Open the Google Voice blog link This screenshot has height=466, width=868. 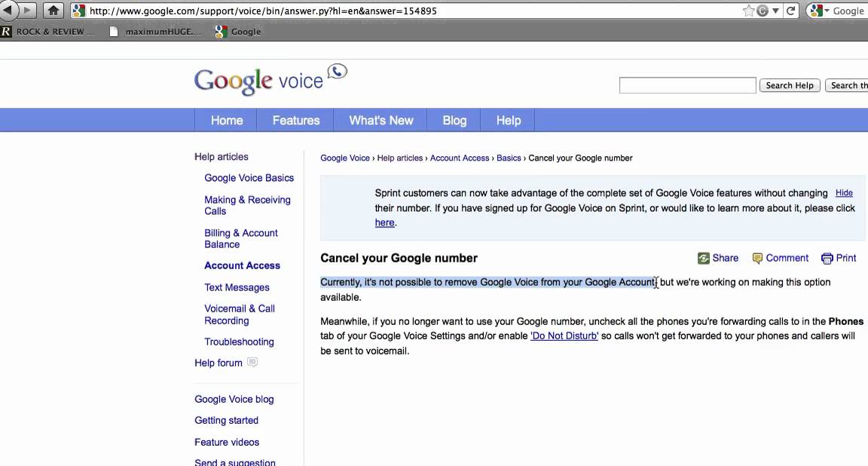coord(234,399)
